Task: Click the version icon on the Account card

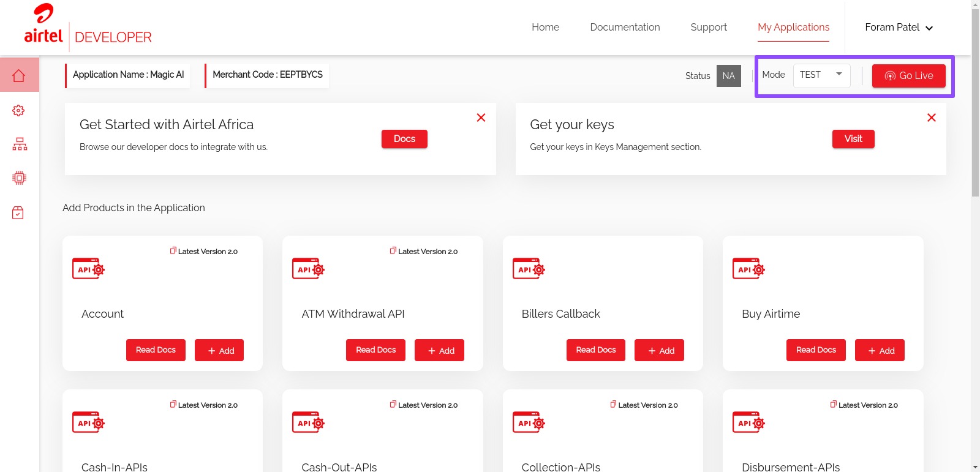Action: [x=173, y=250]
